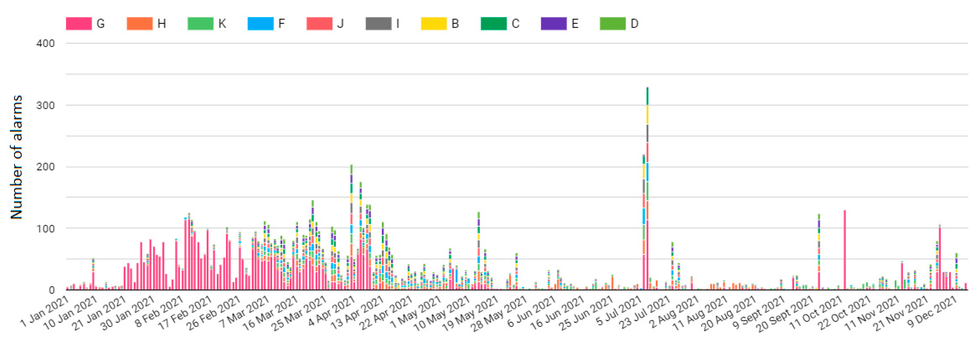Toggle the green D legend swatch
980x345 pixels.
point(613,24)
